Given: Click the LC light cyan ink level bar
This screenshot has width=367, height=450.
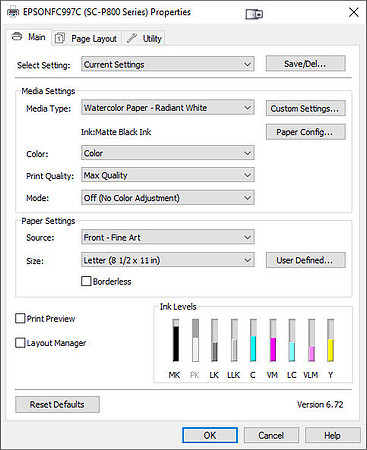Looking at the screenshot, I should tap(292, 340).
